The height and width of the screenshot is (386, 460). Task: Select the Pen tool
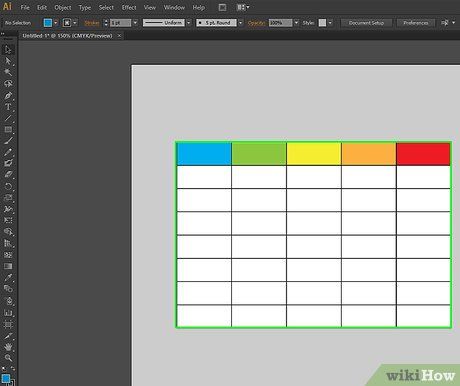(x=8, y=96)
